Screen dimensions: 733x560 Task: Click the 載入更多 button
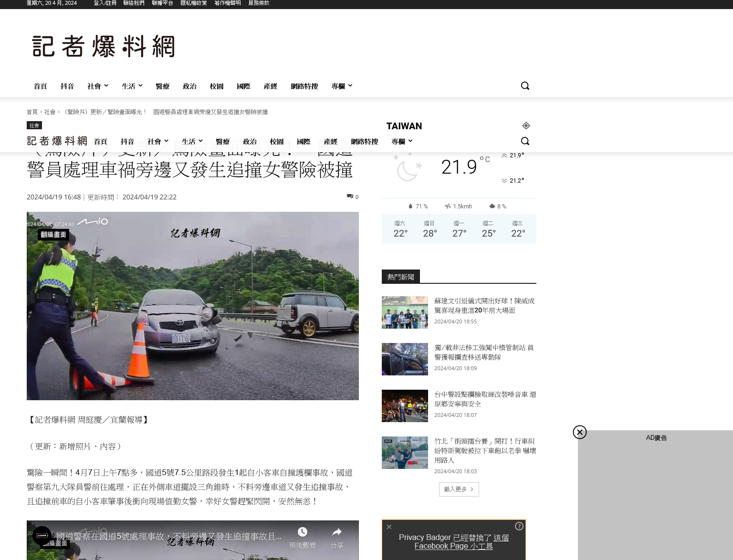tap(459, 489)
